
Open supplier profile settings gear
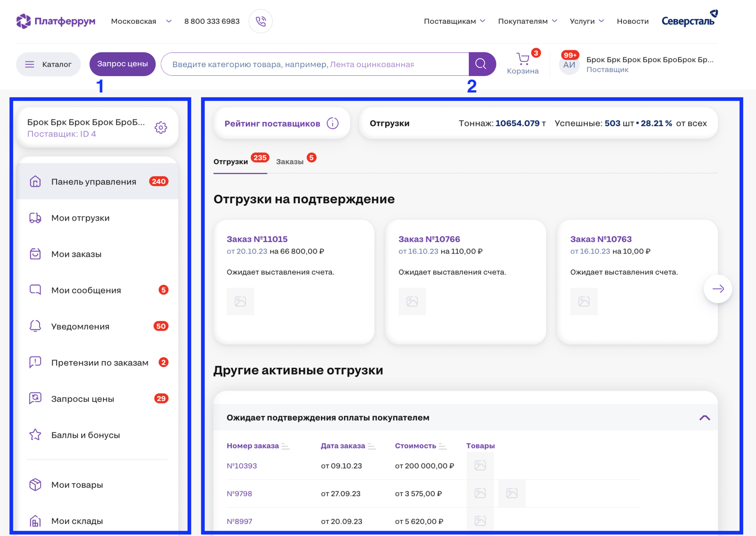click(161, 127)
